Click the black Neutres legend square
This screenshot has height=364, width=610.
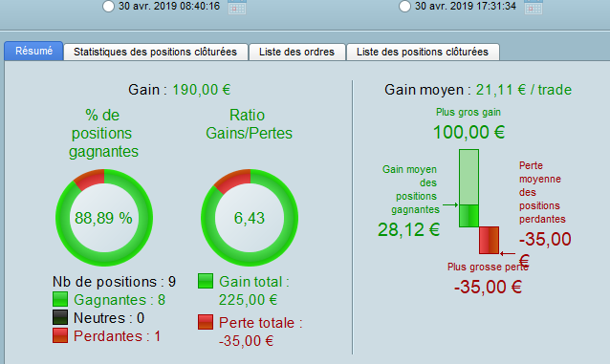[x=60, y=317]
